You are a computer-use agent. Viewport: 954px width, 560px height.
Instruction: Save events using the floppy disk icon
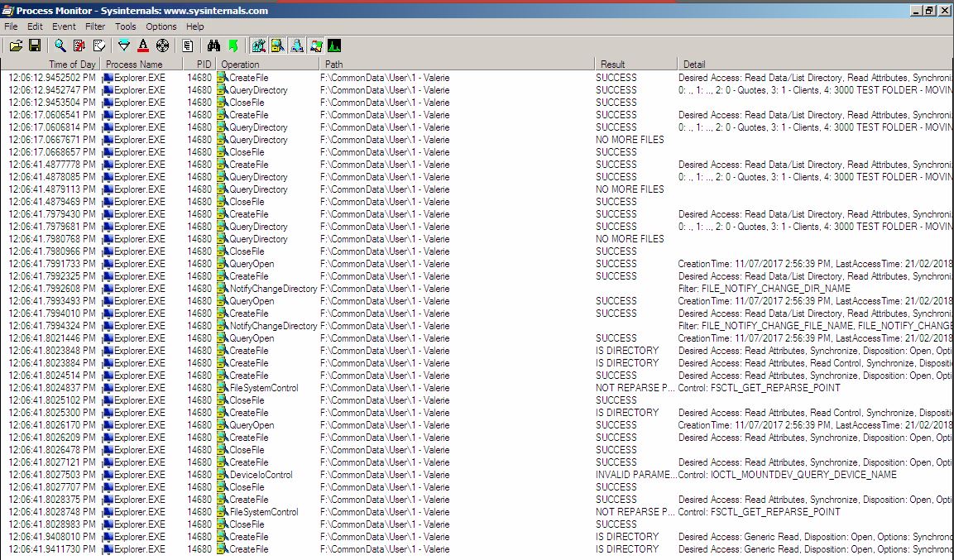[35, 45]
